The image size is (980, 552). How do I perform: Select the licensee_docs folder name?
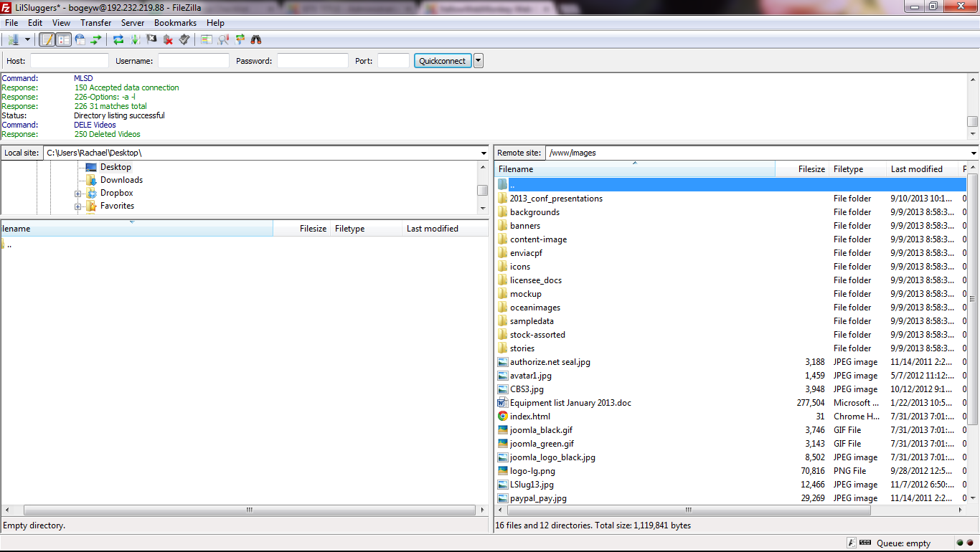click(536, 280)
